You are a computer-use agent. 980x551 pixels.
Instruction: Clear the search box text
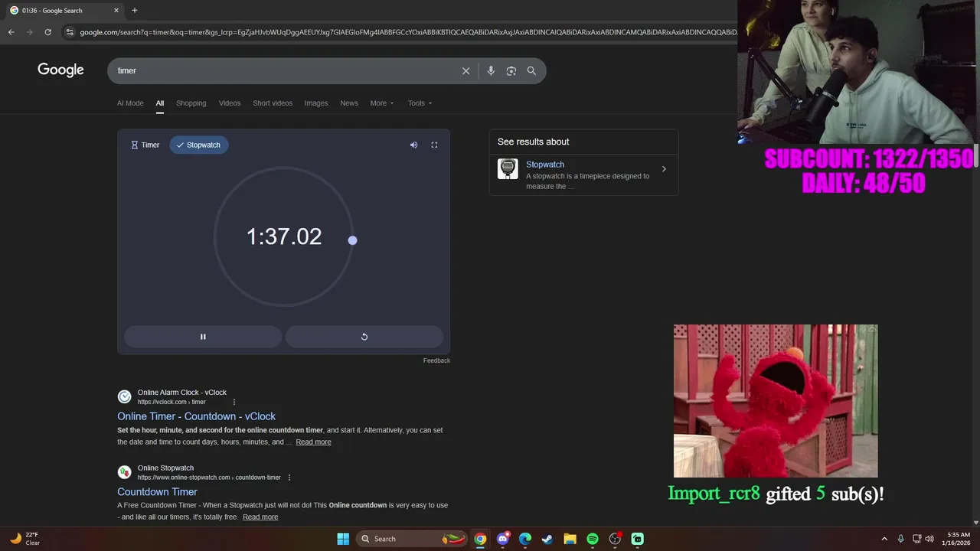click(x=465, y=70)
